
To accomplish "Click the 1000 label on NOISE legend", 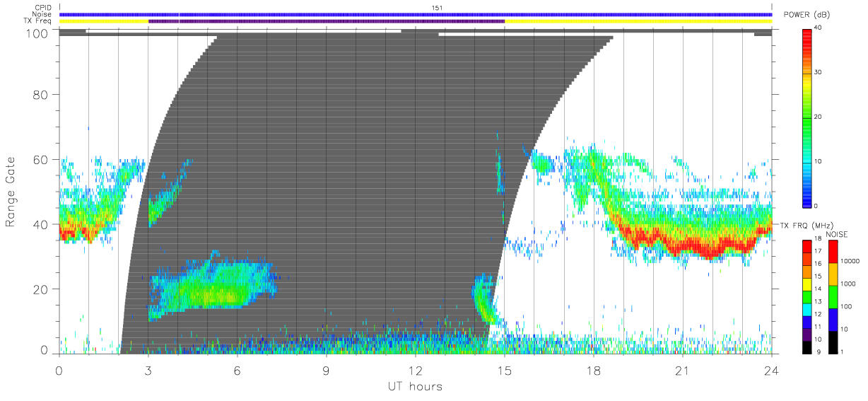I will pyautogui.click(x=847, y=284).
